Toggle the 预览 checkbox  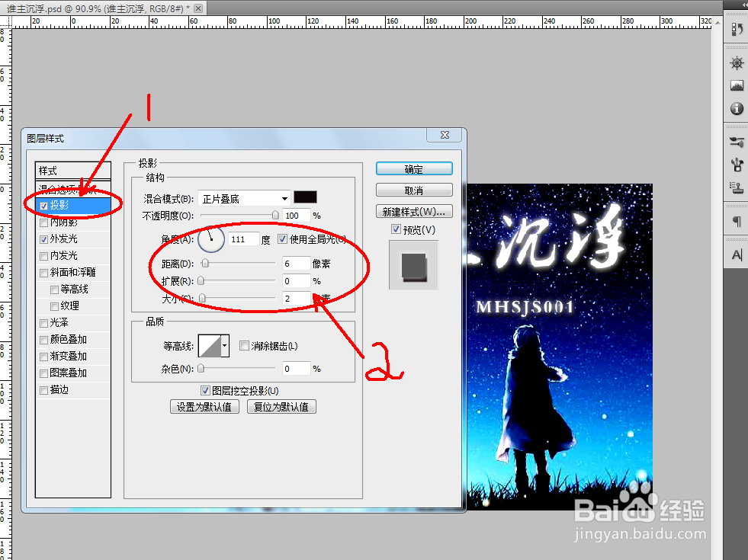click(x=396, y=229)
